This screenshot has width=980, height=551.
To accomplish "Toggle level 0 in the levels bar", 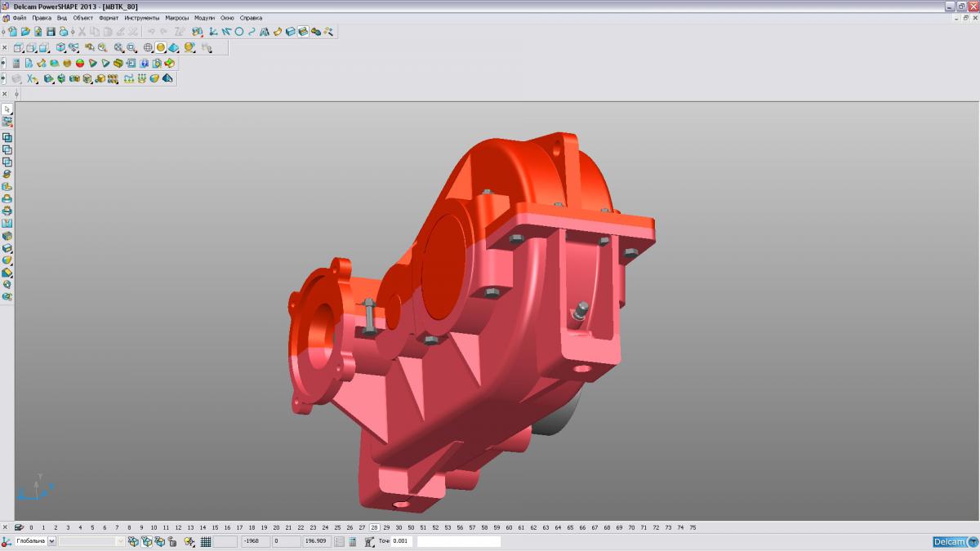I will coord(31,527).
